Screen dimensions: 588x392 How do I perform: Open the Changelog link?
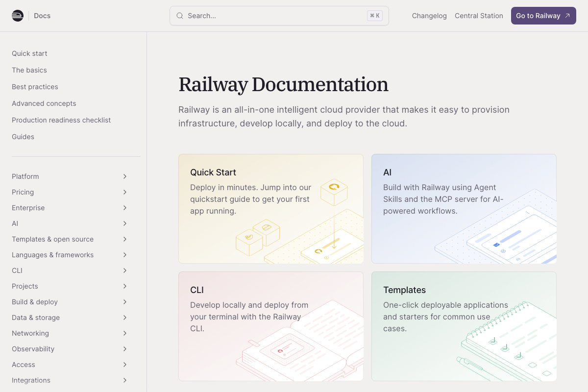(429, 16)
